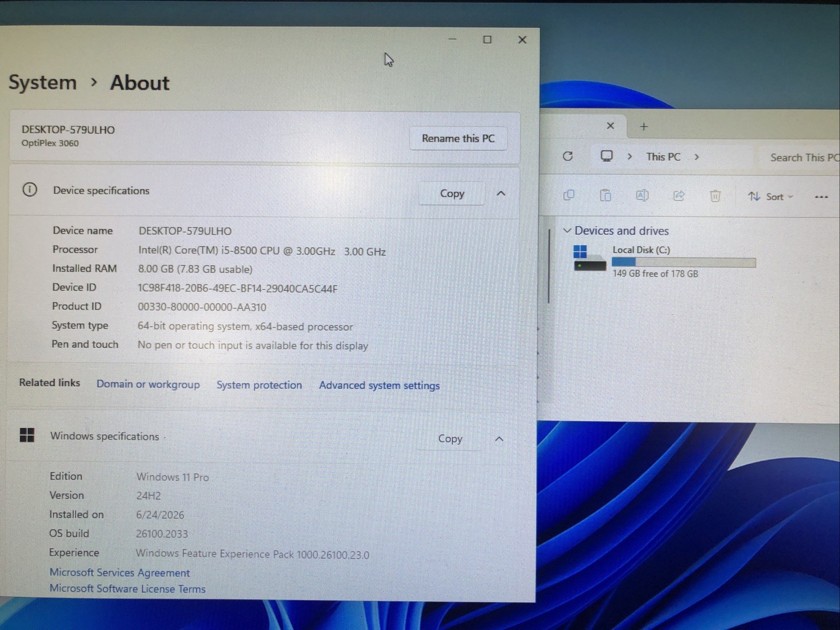This screenshot has width=840, height=630.
Task: Select the Windows Feature Experience Pack value
Action: click(252, 554)
